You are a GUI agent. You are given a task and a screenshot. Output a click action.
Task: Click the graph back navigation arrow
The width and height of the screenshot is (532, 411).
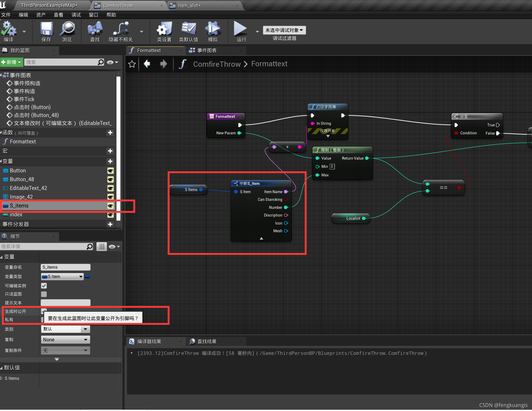pos(147,64)
